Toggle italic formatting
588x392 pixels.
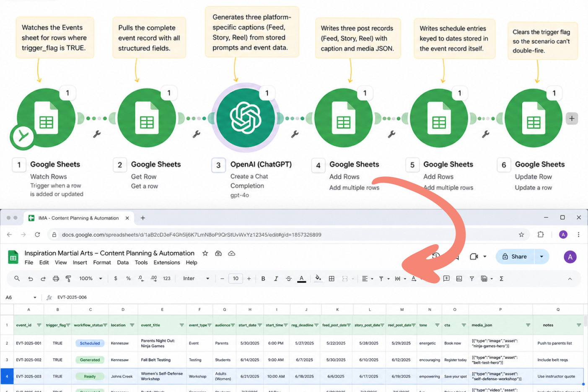[276, 279]
